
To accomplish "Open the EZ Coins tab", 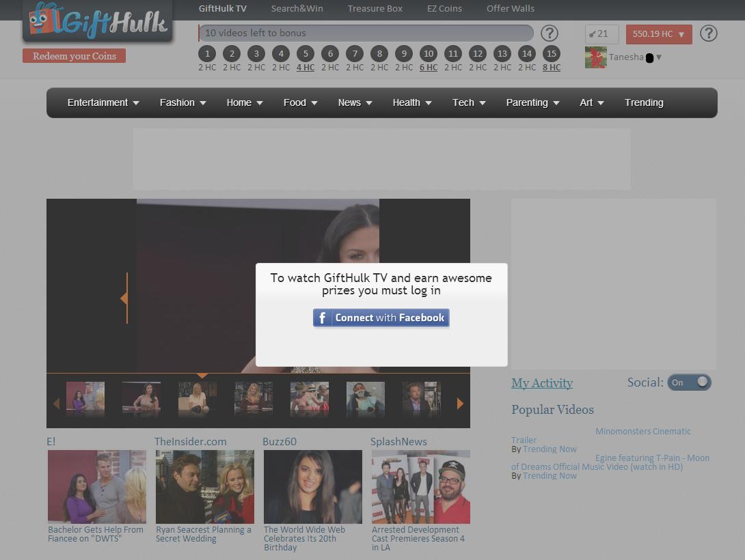I will click(x=444, y=9).
